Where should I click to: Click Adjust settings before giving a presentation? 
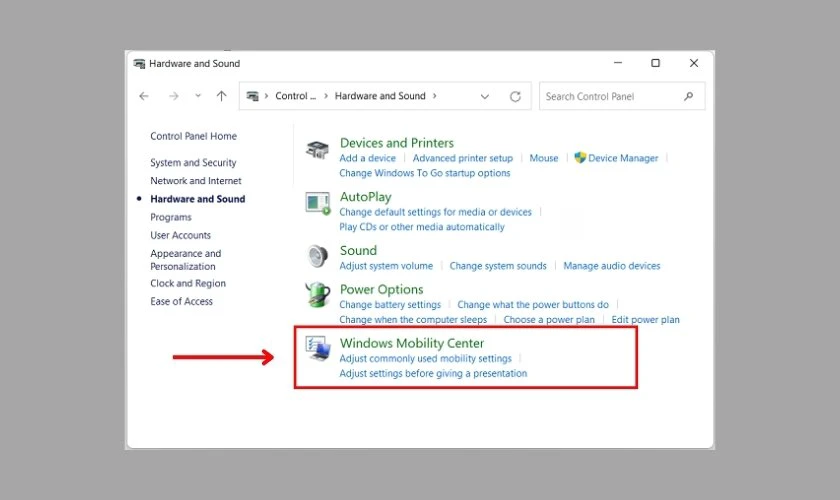[x=433, y=373]
